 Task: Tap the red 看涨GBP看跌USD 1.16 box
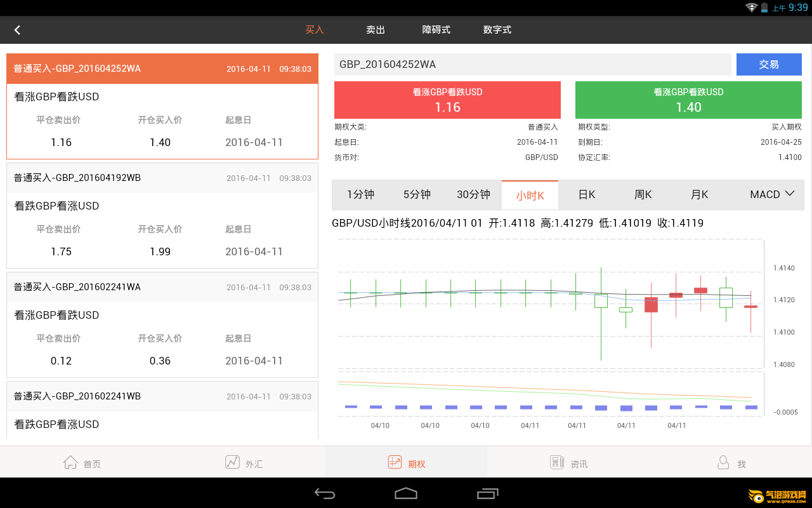pyautogui.click(x=447, y=100)
